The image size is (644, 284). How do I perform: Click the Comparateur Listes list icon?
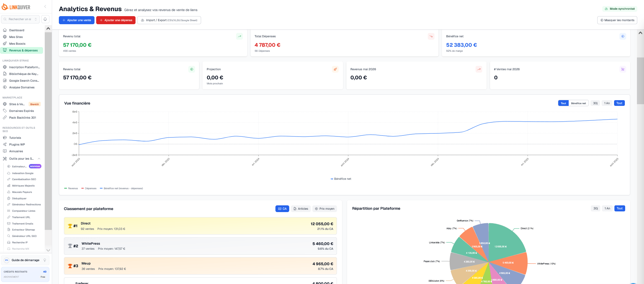[x=9, y=211]
